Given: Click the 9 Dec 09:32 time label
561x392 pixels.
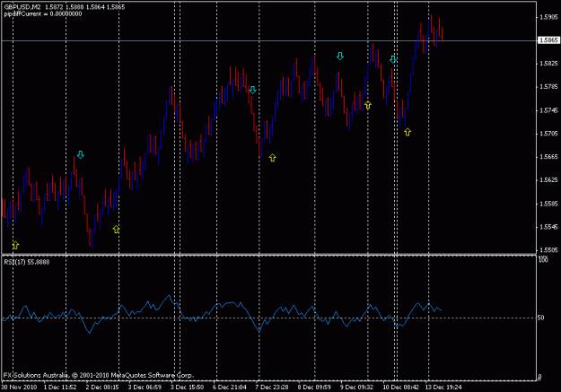Looking at the screenshot, I should 356,387.
